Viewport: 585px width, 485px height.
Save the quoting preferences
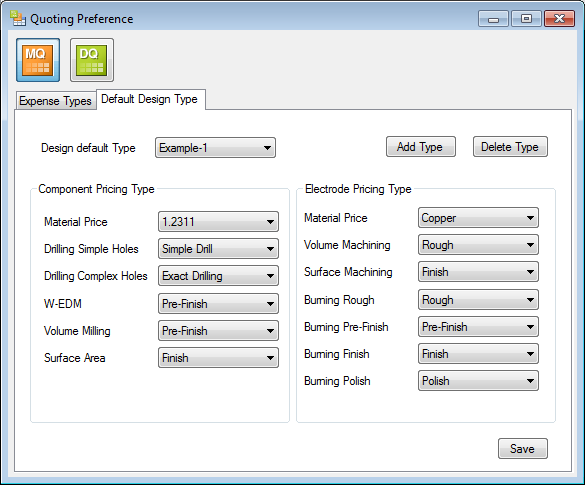point(523,448)
